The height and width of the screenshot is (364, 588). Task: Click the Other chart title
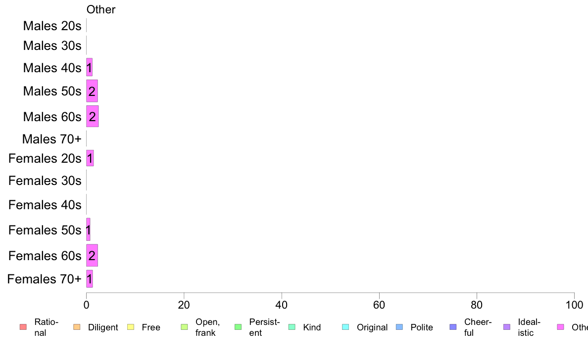101,9
